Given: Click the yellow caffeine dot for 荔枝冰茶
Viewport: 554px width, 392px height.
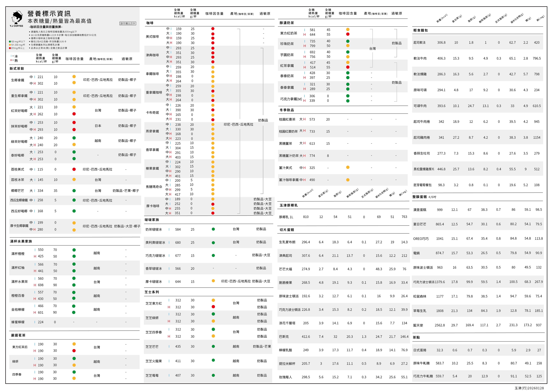Looking at the screenshot, I should click(74, 179).
